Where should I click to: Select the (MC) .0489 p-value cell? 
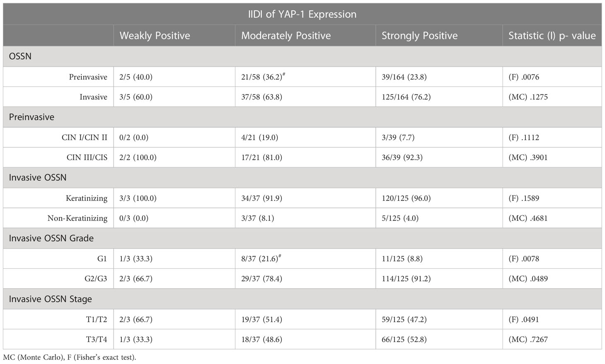(x=528, y=279)
